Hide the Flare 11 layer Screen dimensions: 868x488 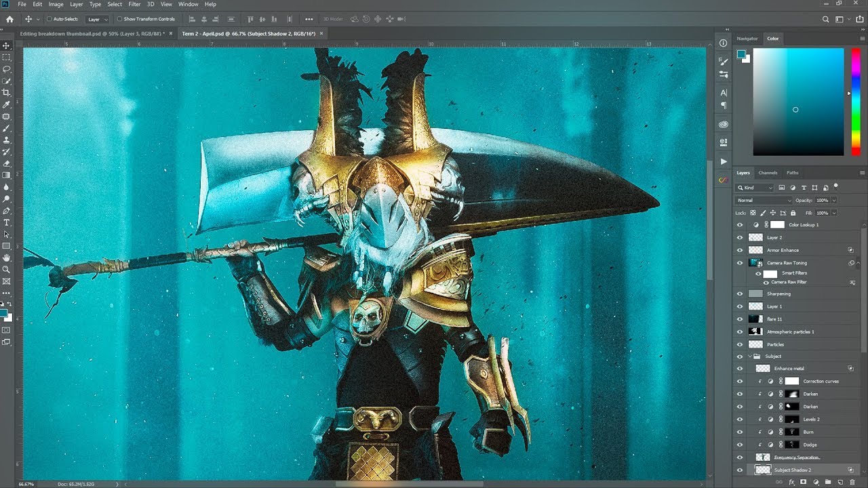click(740, 319)
